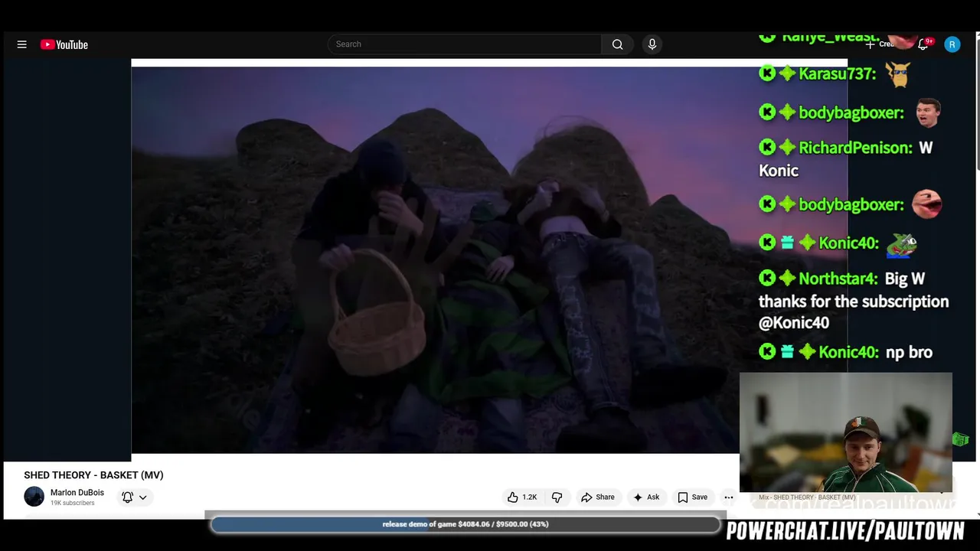The height and width of the screenshot is (551, 980).
Task: Open the account avatar labeled R
Action: [952, 44]
